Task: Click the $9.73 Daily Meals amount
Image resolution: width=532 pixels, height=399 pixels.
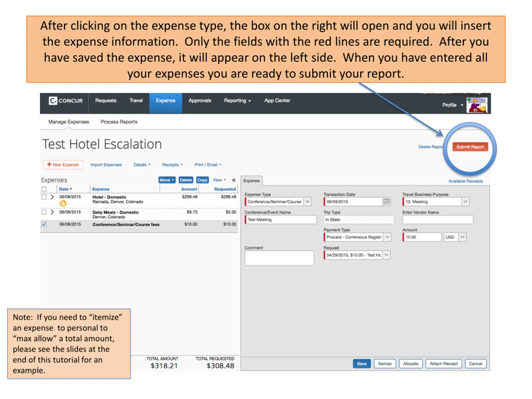Action: [x=192, y=212]
